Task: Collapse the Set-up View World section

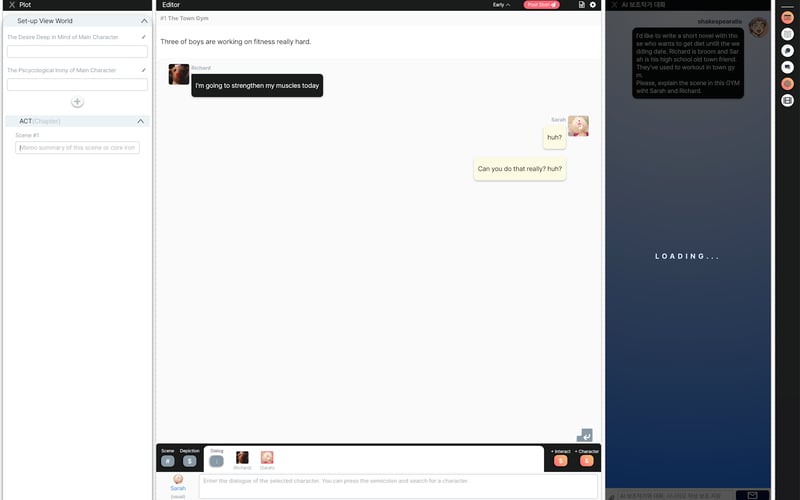Action: pos(144,21)
